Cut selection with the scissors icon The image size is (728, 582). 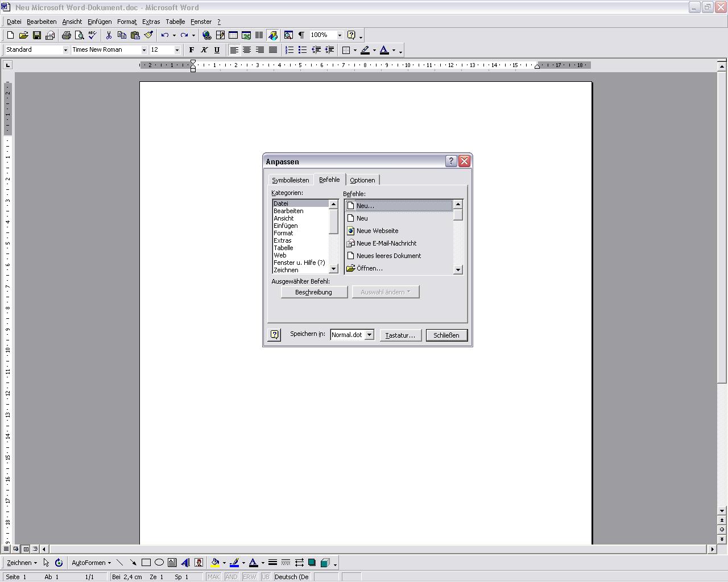109,35
